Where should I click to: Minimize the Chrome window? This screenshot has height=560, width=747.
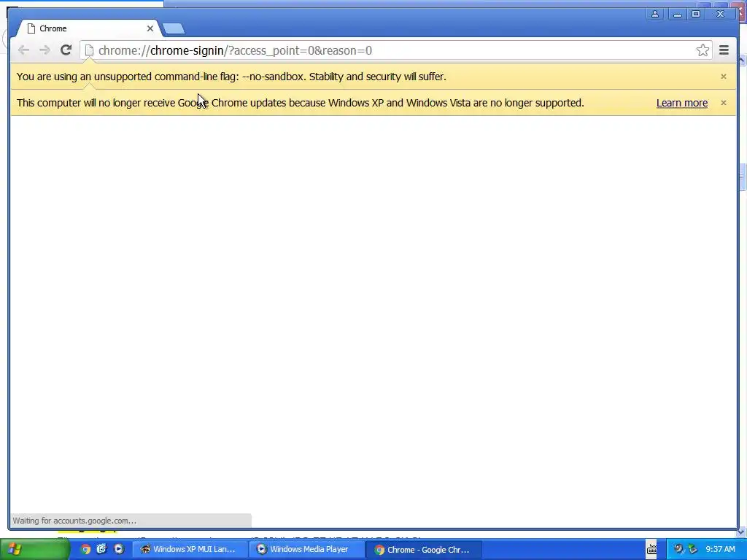point(677,15)
